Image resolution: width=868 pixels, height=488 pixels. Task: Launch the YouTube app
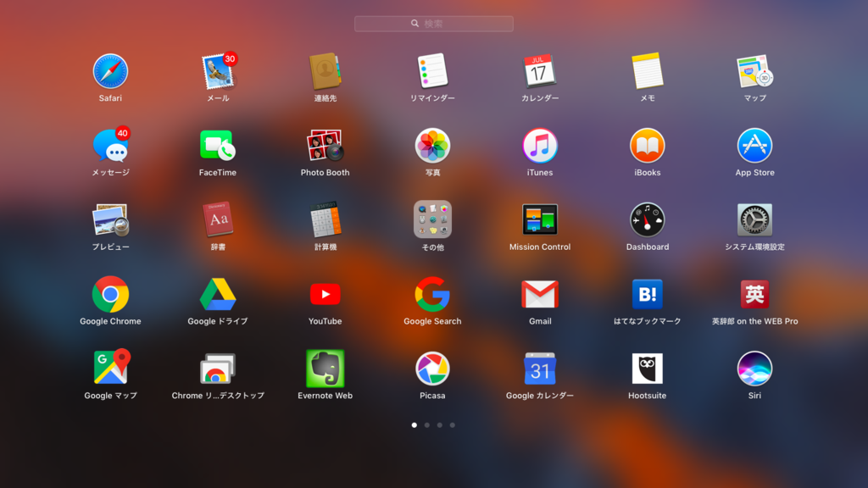325,294
